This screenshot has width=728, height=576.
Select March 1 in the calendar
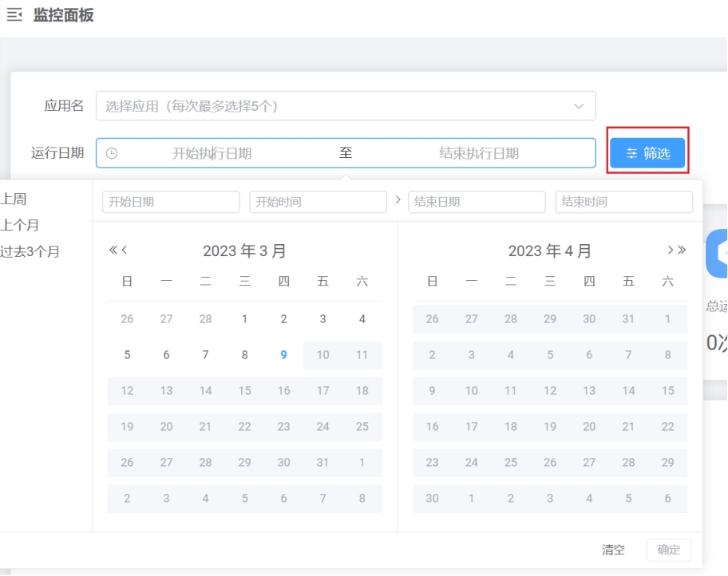(245, 319)
